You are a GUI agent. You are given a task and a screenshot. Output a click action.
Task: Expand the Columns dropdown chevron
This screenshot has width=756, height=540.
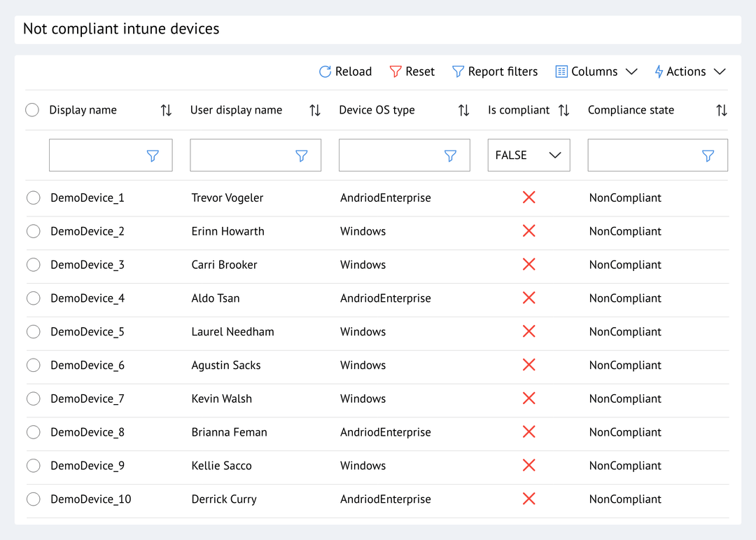coord(632,71)
